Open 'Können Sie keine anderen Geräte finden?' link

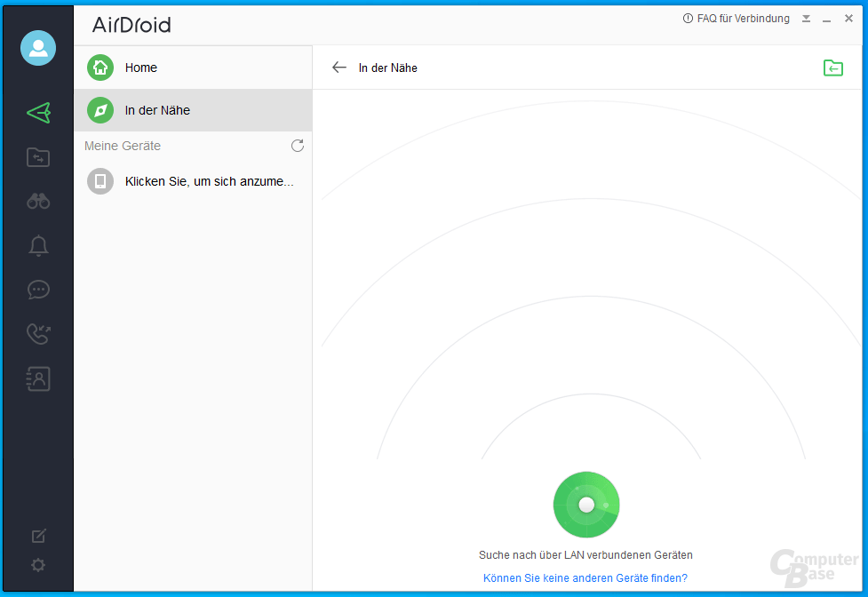(585, 577)
